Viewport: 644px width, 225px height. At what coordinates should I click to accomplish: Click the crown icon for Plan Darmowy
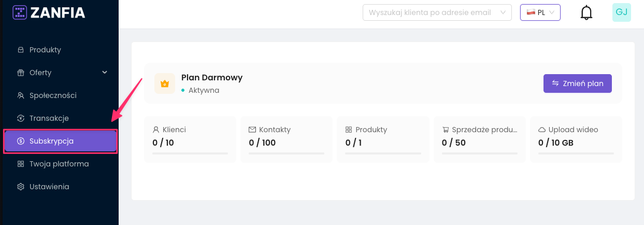click(165, 83)
